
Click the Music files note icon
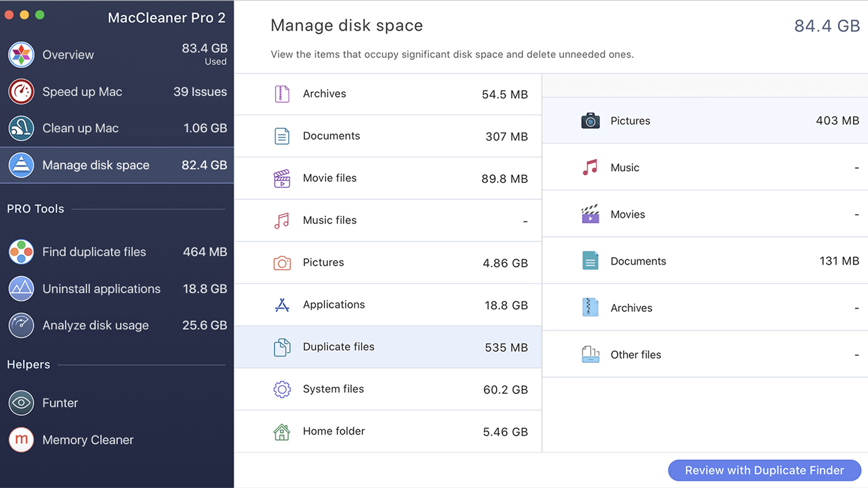pyautogui.click(x=282, y=221)
